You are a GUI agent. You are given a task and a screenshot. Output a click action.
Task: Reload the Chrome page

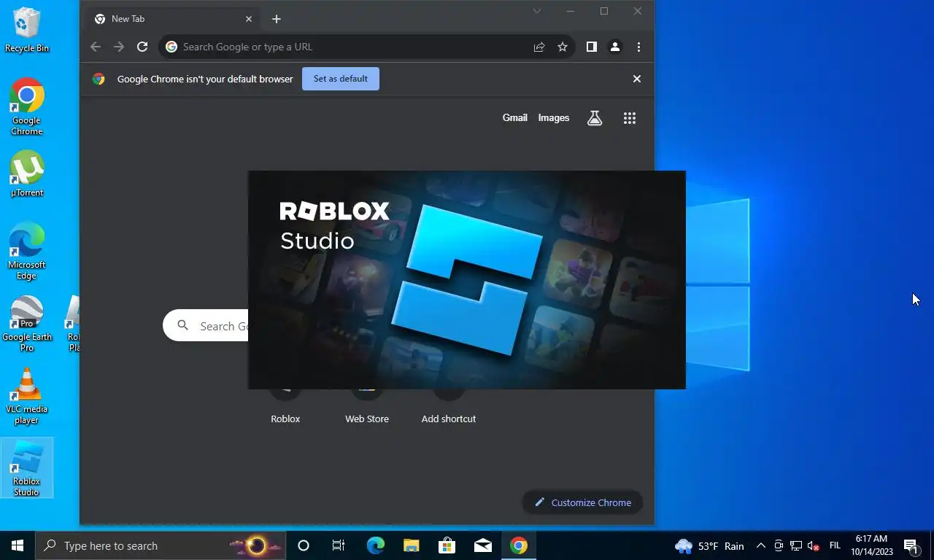tap(142, 47)
